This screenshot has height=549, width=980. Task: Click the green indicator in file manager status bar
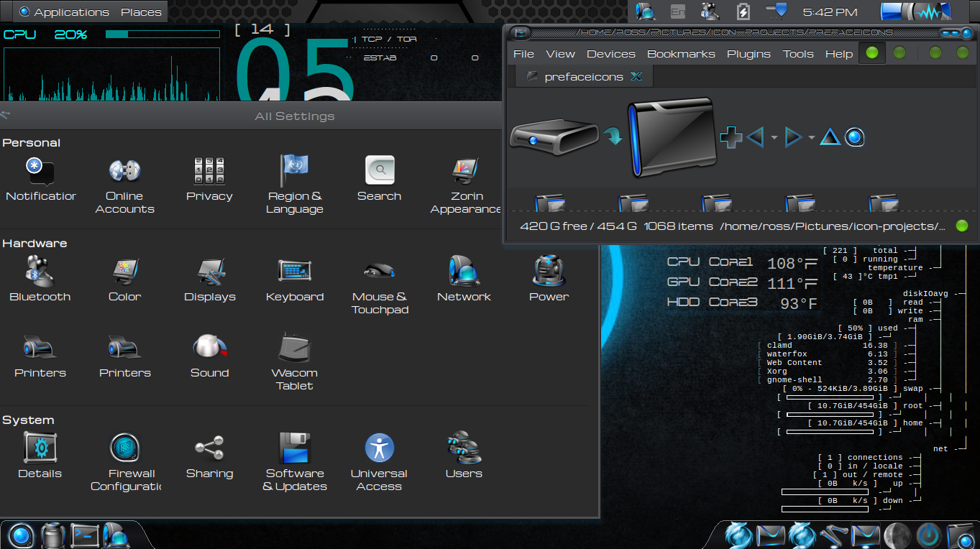tap(962, 226)
